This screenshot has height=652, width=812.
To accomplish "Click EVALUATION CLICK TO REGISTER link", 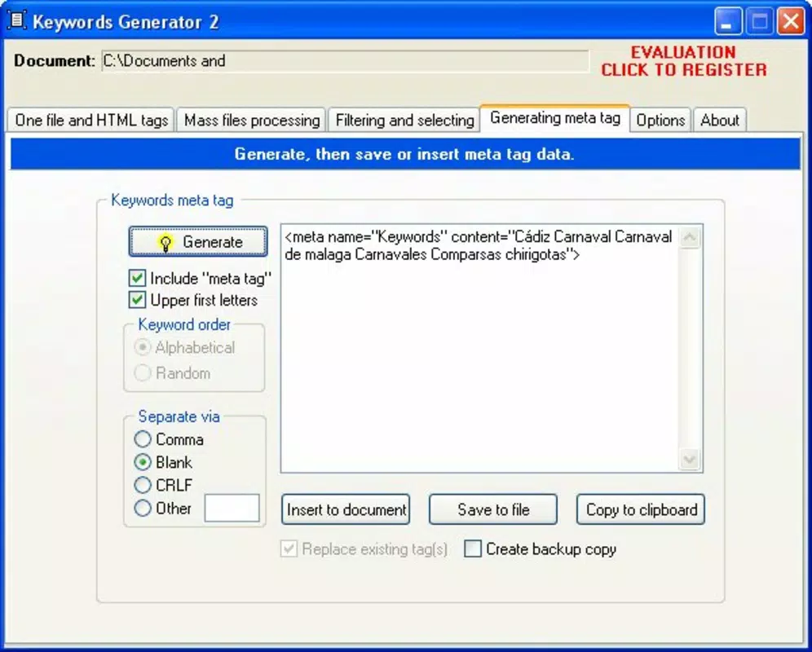I will pos(683,61).
